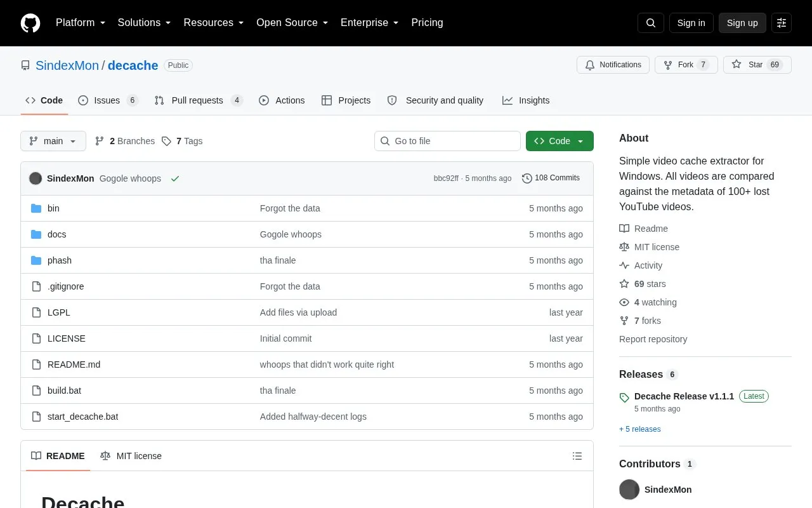
Task: View the Activity pulse link
Action: (641, 265)
